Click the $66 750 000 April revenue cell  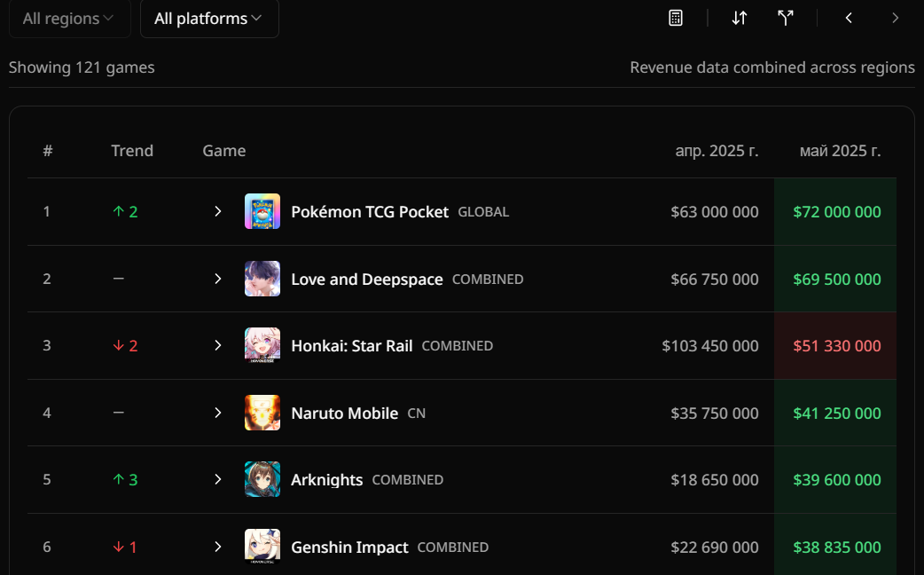coord(714,279)
